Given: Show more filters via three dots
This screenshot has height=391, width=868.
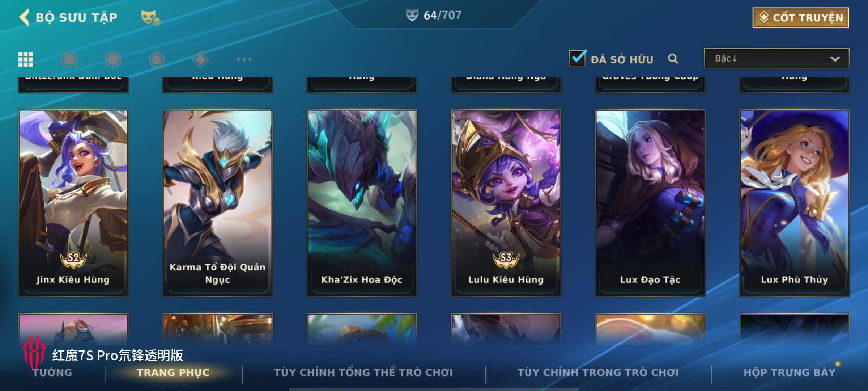Looking at the screenshot, I should click(244, 59).
